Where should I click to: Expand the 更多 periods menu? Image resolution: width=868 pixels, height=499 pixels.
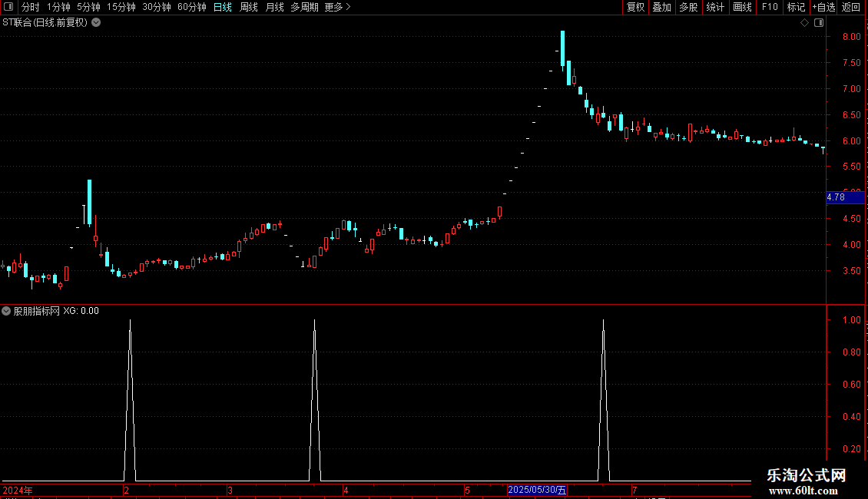337,7
